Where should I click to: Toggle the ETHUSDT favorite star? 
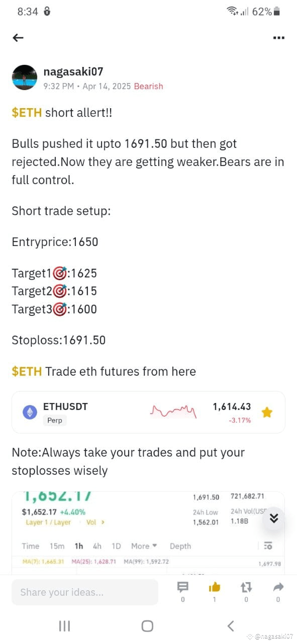coord(267,413)
